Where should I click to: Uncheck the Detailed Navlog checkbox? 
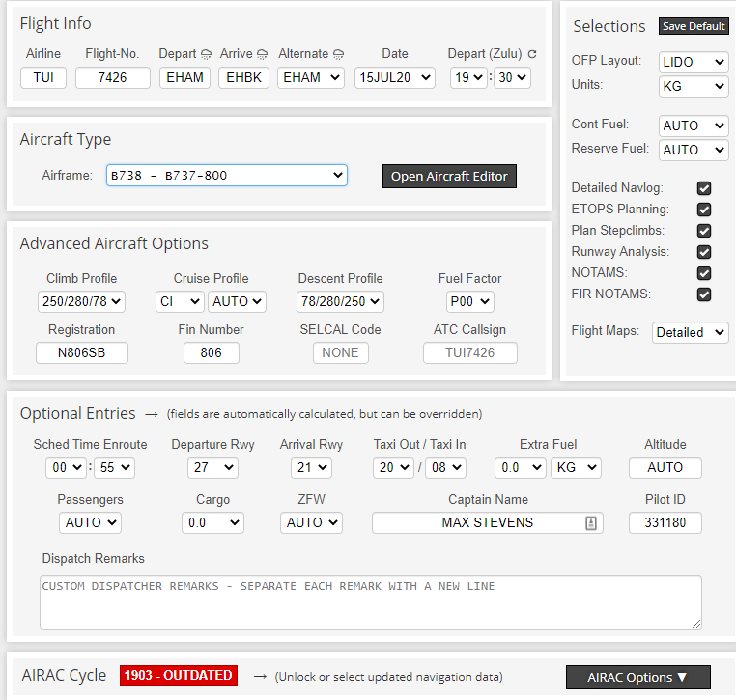[704, 188]
